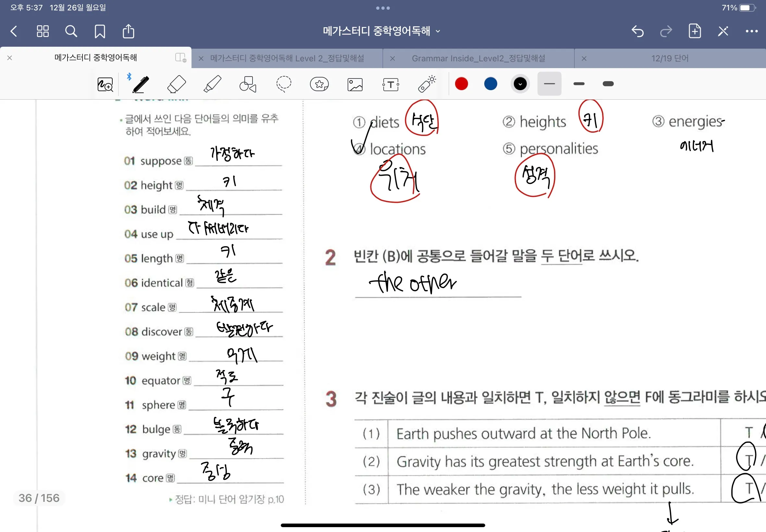Select the Pen tool
Viewport: 766px width, 532px height.
[x=141, y=84]
